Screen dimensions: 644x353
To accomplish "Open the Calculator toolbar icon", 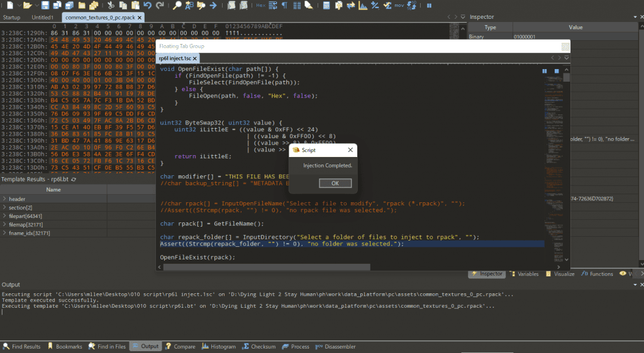I will click(x=326, y=5).
